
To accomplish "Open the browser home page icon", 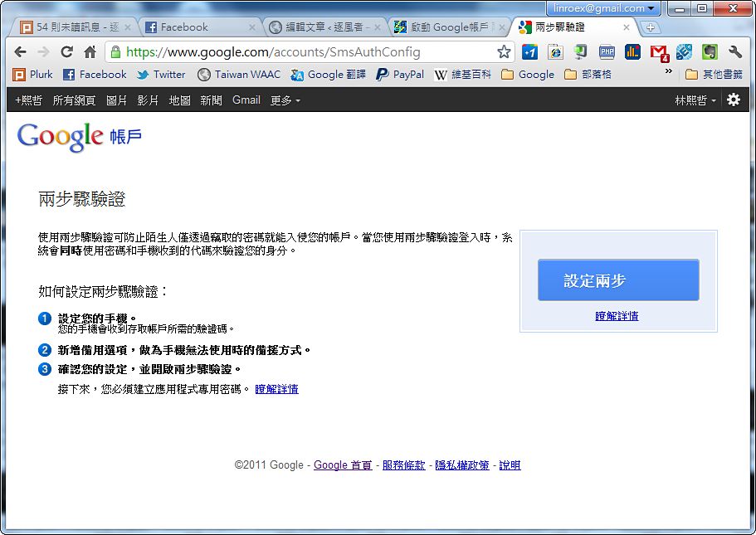I will [90, 51].
